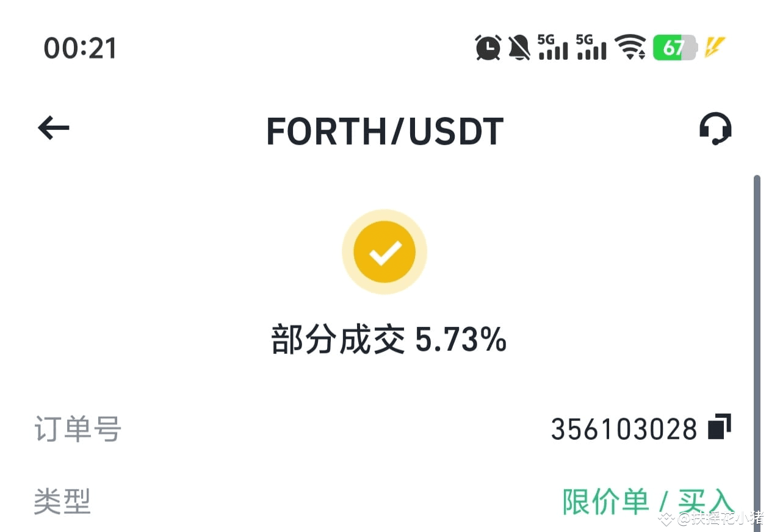The height and width of the screenshot is (532, 769).
Task: Go back using the left arrow
Action: pyautogui.click(x=54, y=129)
